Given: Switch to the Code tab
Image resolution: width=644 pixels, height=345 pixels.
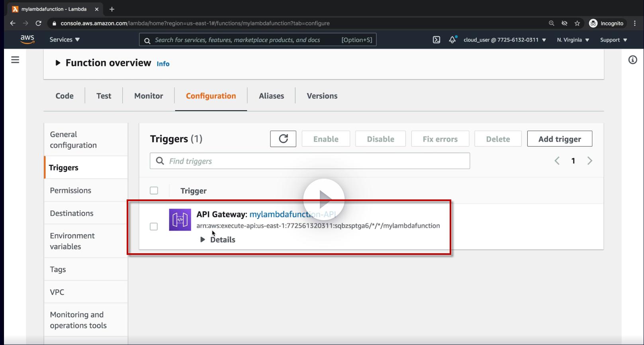Looking at the screenshot, I should 65,96.
